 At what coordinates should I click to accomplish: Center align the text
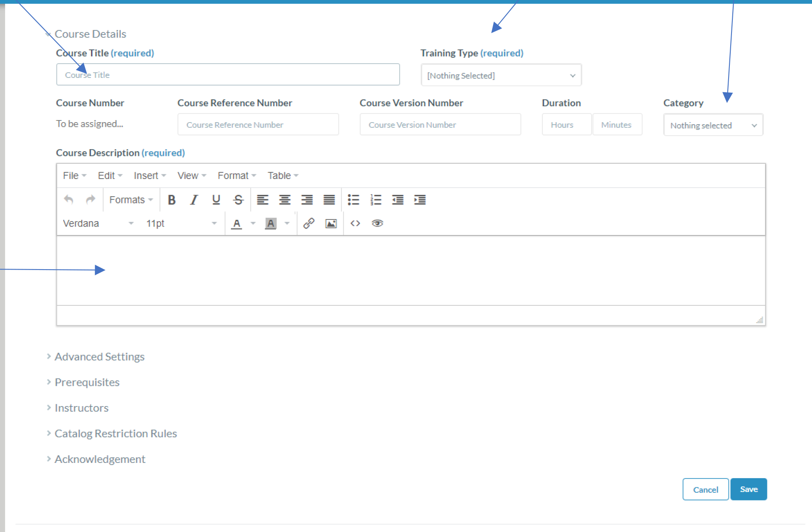click(285, 200)
